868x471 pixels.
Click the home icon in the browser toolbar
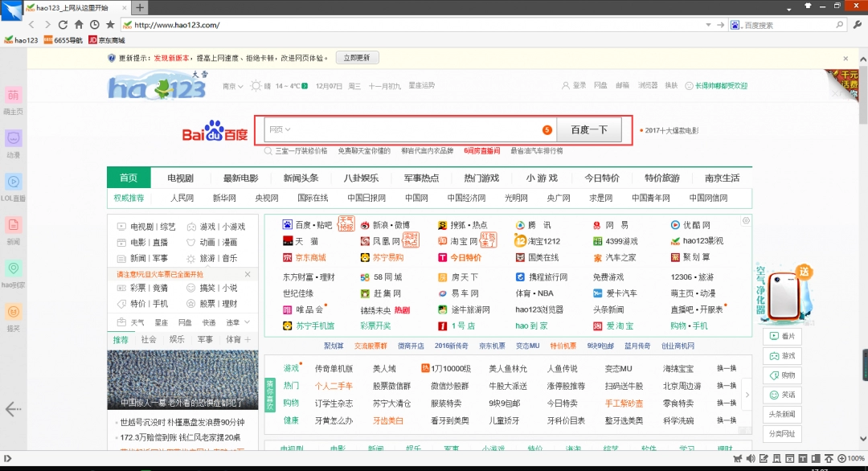click(x=77, y=24)
